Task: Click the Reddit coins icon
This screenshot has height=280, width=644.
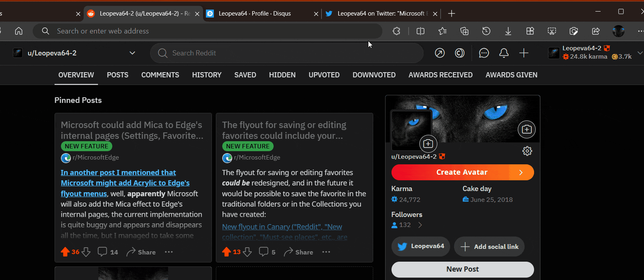Action: (x=460, y=53)
